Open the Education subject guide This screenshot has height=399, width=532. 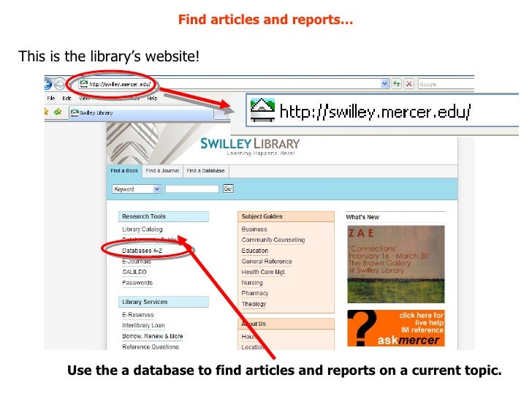click(x=255, y=251)
